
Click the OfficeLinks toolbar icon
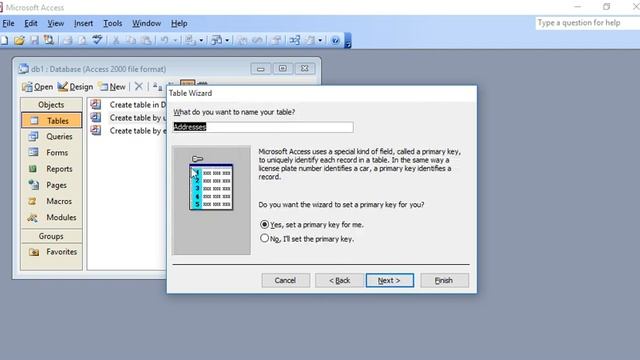point(190,40)
